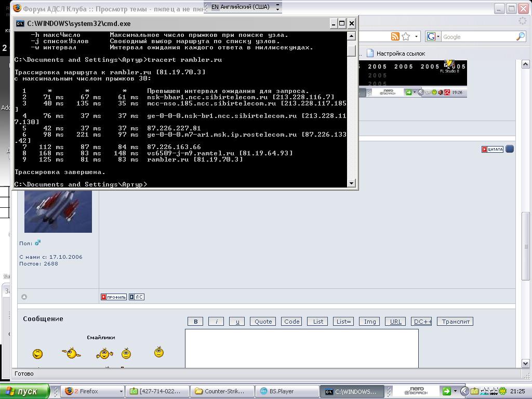Switch to the [427-714-022... taskbar window
532x399 pixels.
157,391
